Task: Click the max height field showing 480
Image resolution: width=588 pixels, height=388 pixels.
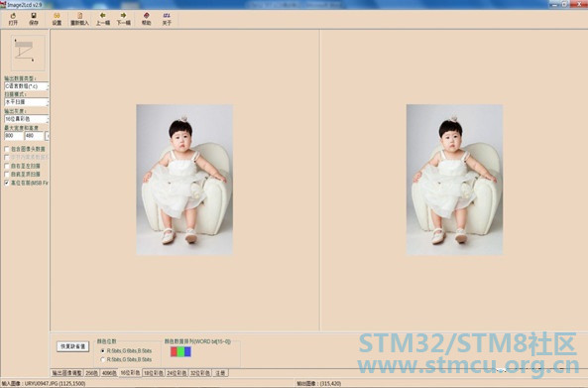Action: coord(34,136)
